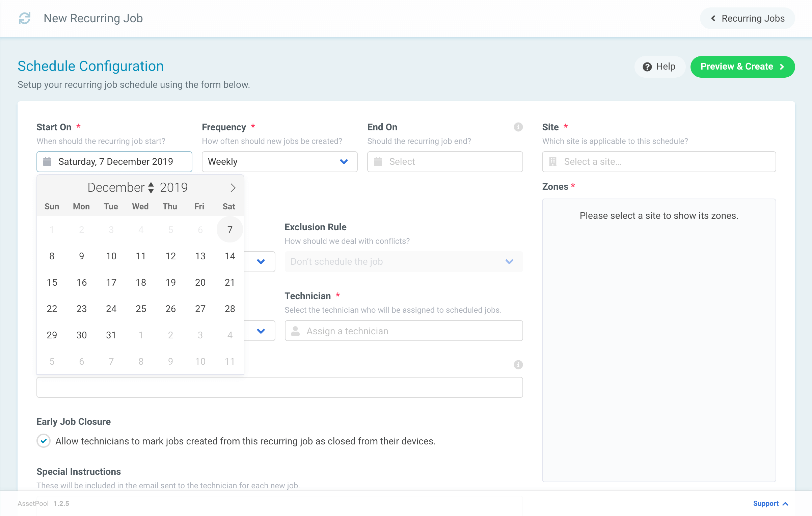Select December 29 in calendar

point(52,335)
